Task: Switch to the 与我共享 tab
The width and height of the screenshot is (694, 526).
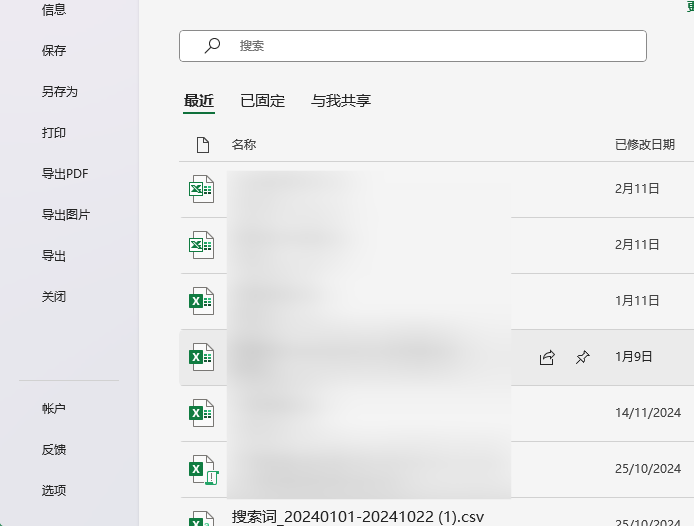Action: click(341, 101)
